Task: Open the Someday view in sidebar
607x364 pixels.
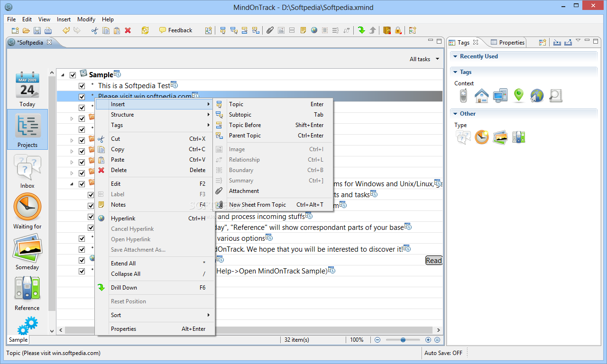Action: click(x=27, y=253)
